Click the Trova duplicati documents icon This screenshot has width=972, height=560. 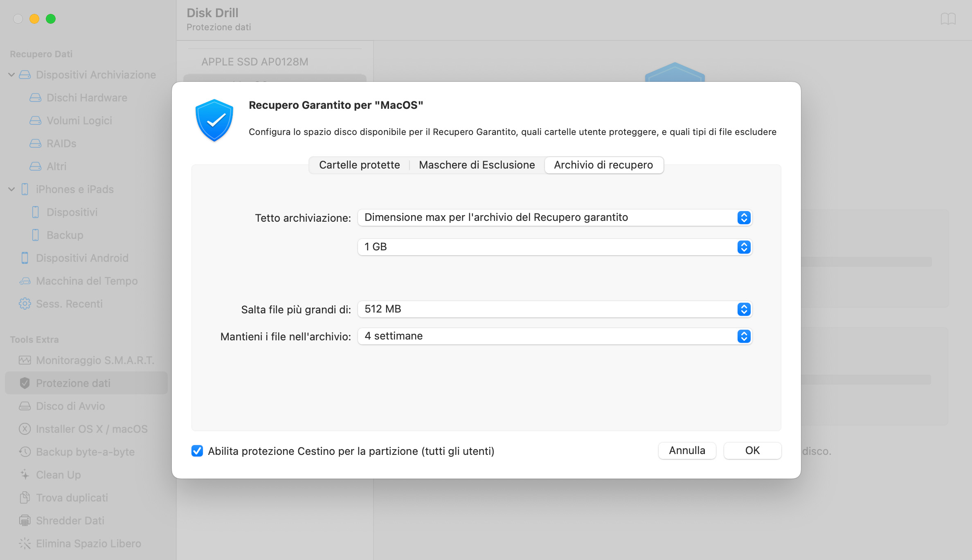(x=25, y=498)
